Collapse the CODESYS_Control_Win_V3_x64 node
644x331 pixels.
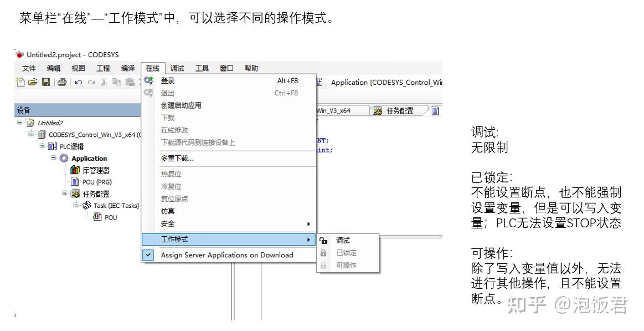(31, 135)
